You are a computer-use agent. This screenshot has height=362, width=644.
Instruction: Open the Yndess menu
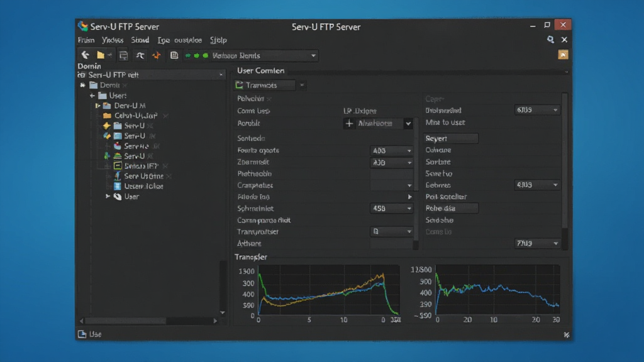click(x=113, y=40)
